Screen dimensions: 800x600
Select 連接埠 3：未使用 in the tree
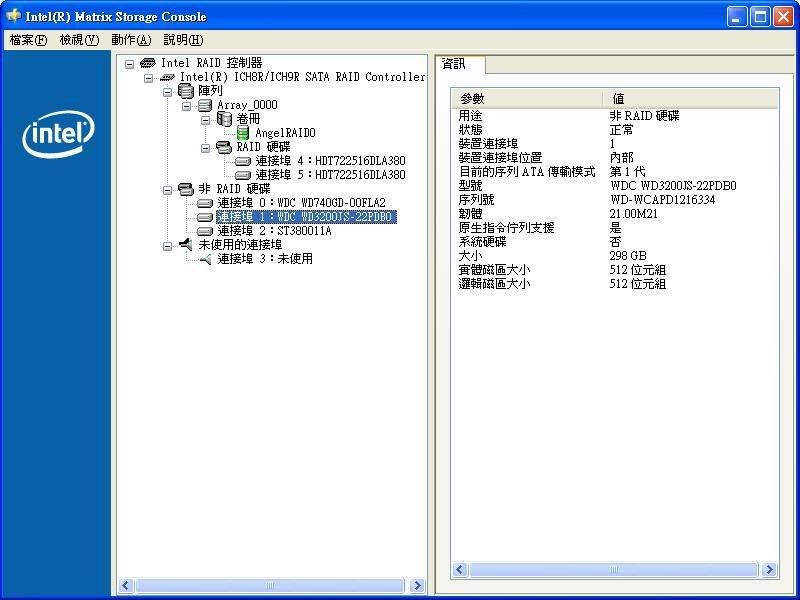coord(265,259)
